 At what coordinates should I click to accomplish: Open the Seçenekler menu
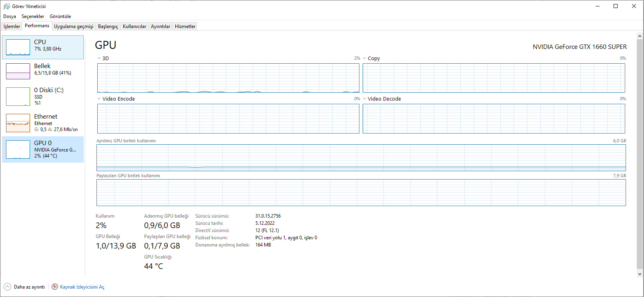pyautogui.click(x=33, y=16)
